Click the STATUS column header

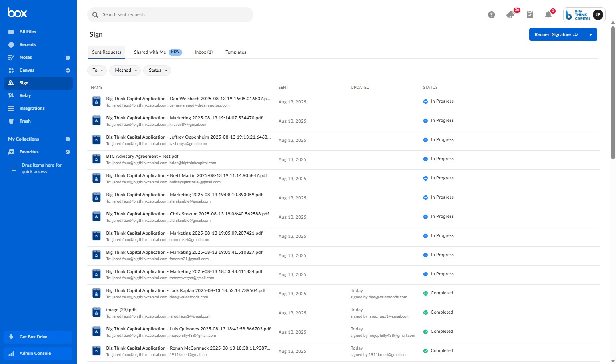click(430, 87)
